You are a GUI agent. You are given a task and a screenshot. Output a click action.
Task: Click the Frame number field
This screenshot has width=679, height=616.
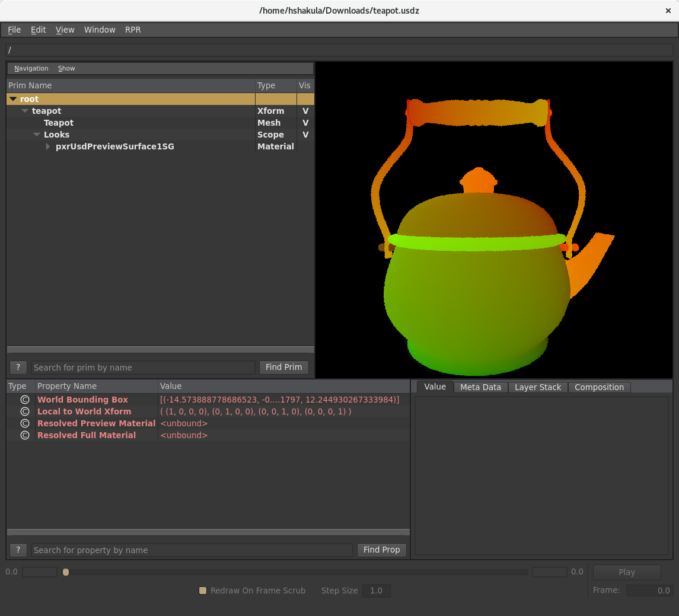(649, 591)
